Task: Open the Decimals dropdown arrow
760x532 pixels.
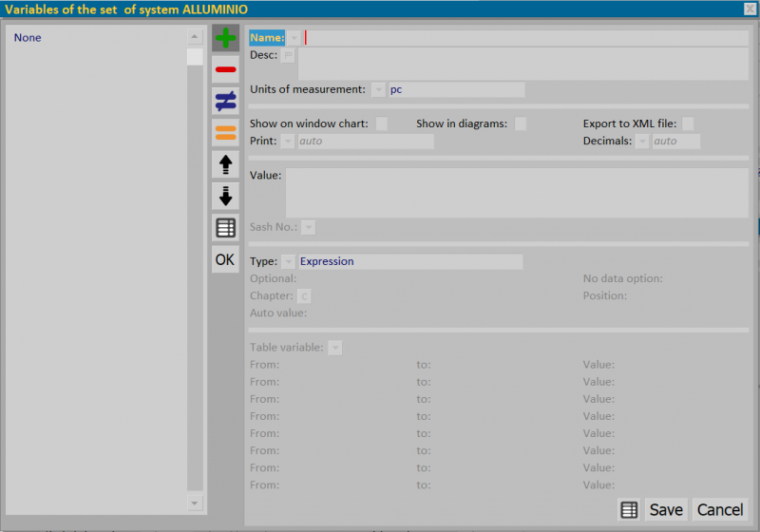Action: coord(642,141)
